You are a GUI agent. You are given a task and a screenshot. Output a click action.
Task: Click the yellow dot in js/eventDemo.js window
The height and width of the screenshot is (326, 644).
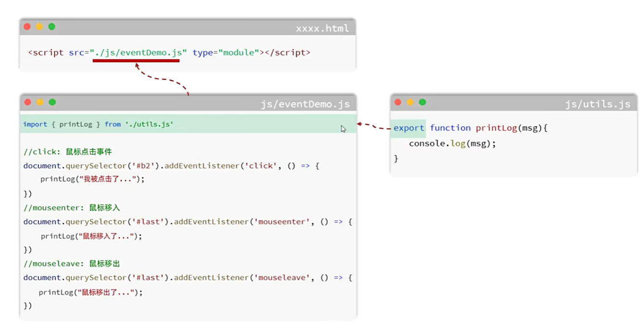click(x=39, y=102)
